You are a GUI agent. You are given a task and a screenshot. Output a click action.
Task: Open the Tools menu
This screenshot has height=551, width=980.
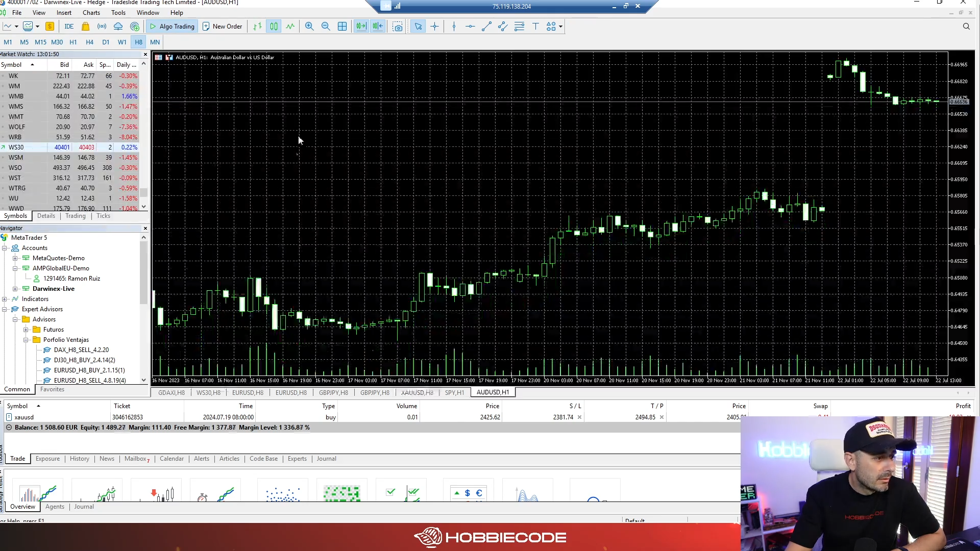[118, 13]
